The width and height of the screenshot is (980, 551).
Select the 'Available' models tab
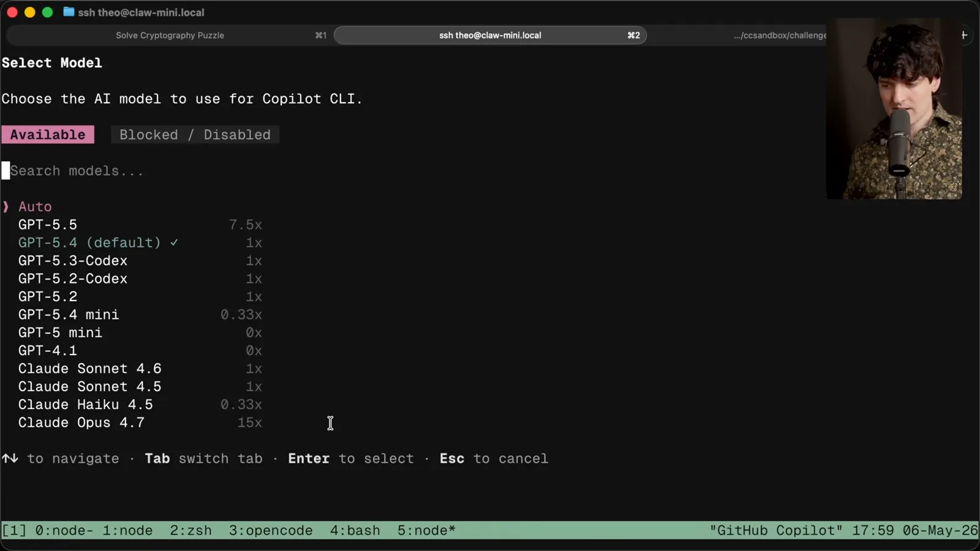tap(48, 135)
